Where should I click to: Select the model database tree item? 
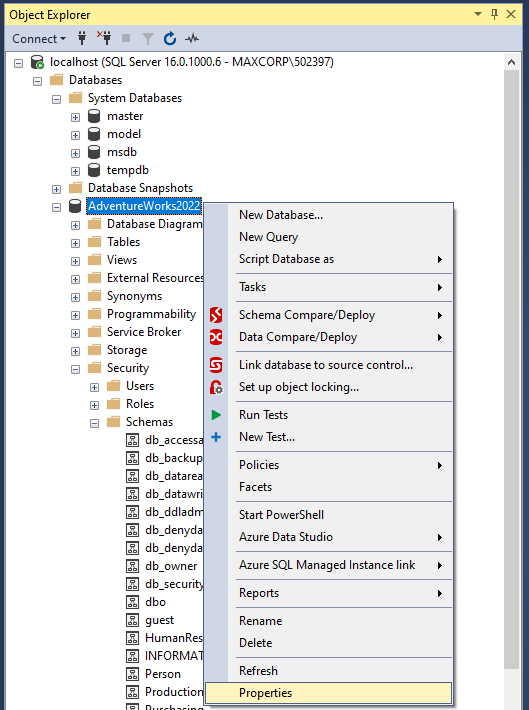click(x=124, y=134)
